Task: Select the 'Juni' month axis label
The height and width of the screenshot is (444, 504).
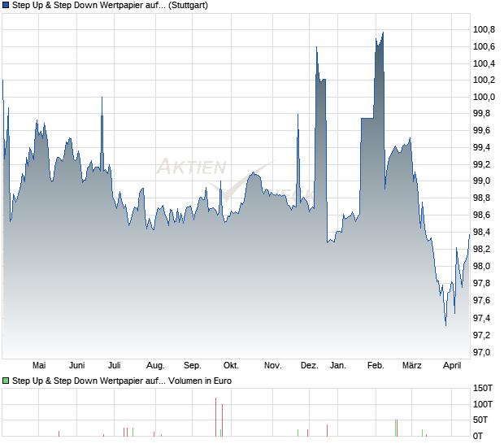Action: [x=77, y=365]
